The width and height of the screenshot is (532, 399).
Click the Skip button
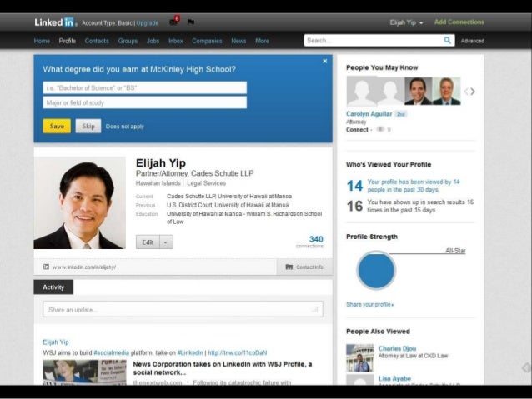88,126
